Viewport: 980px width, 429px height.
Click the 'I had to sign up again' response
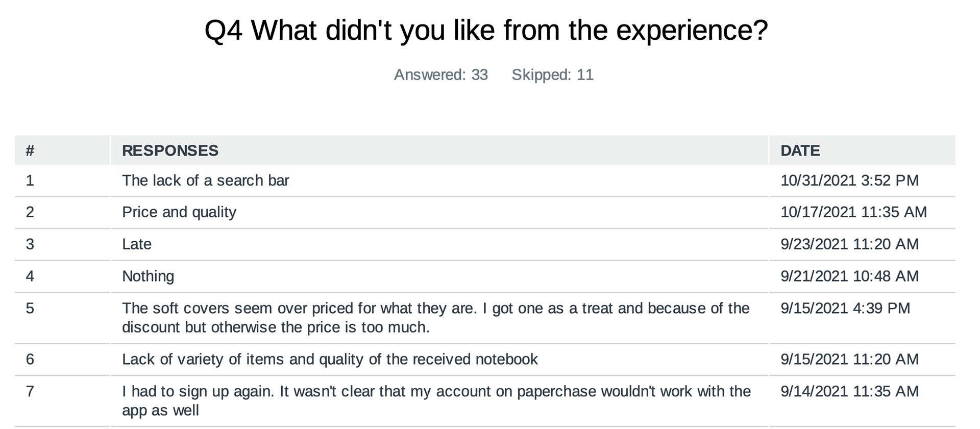click(436, 401)
